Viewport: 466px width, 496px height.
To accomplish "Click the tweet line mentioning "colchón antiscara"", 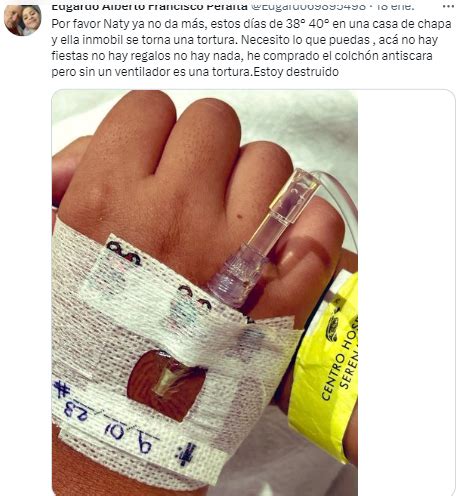I will coord(242,56).
